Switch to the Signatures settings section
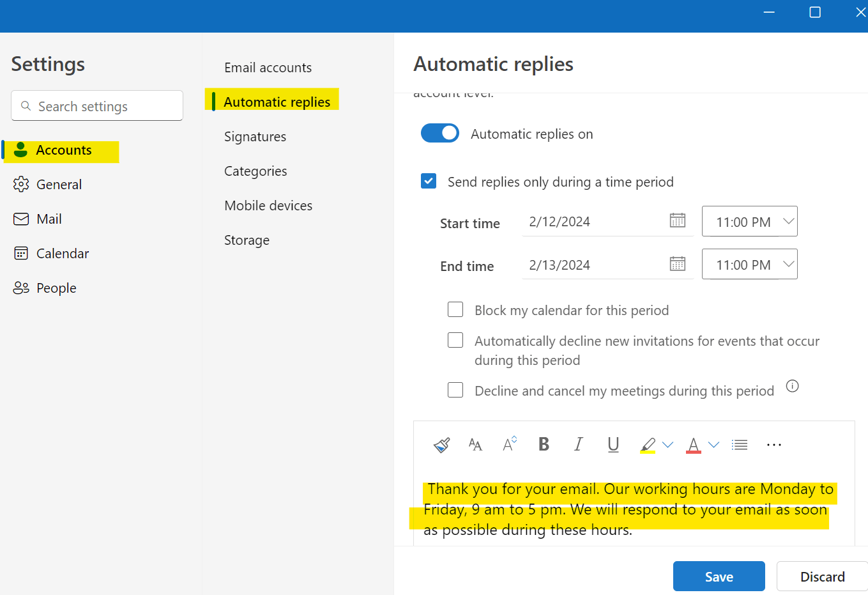 point(255,136)
